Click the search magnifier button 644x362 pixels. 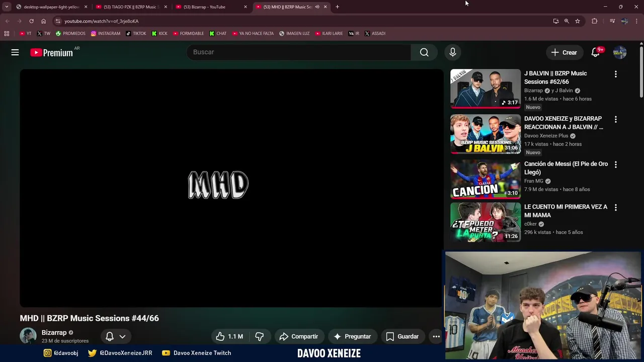(x=424, y=52)
